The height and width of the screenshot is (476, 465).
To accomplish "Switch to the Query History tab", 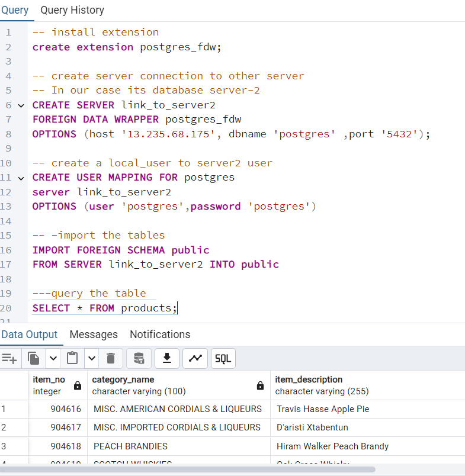I will pos(72,10).
